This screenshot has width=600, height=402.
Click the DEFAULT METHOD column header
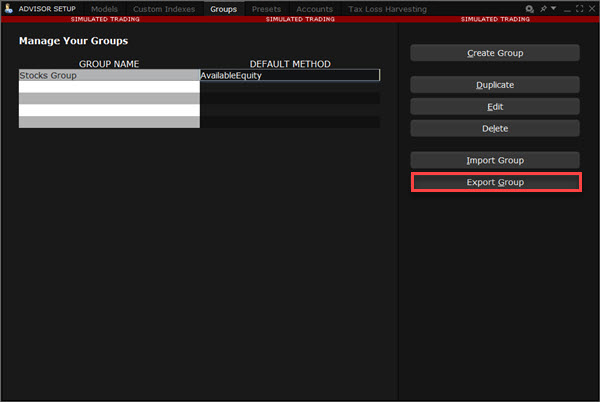[290, 63]
